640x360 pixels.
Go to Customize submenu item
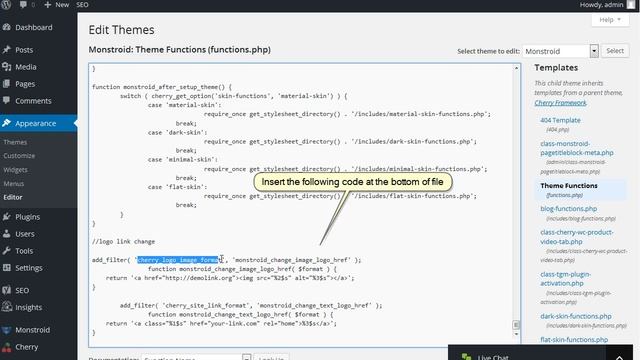coord(19,156)
